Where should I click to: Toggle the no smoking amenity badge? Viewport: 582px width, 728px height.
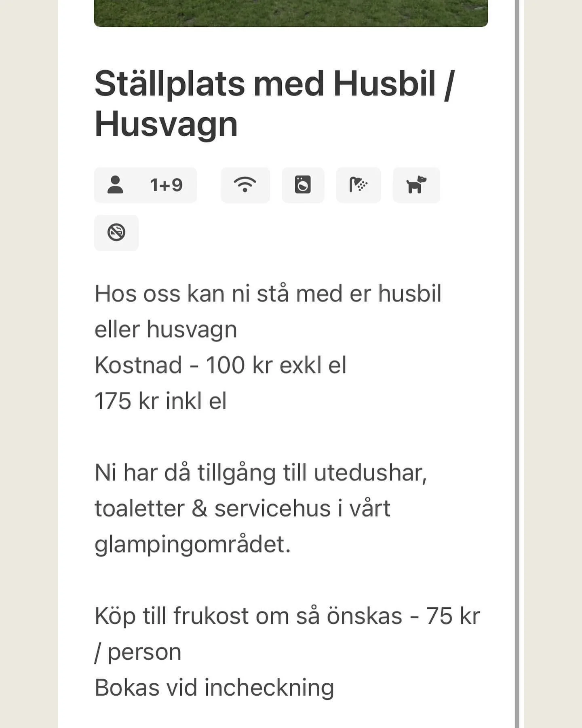click(x=116, y=232)
